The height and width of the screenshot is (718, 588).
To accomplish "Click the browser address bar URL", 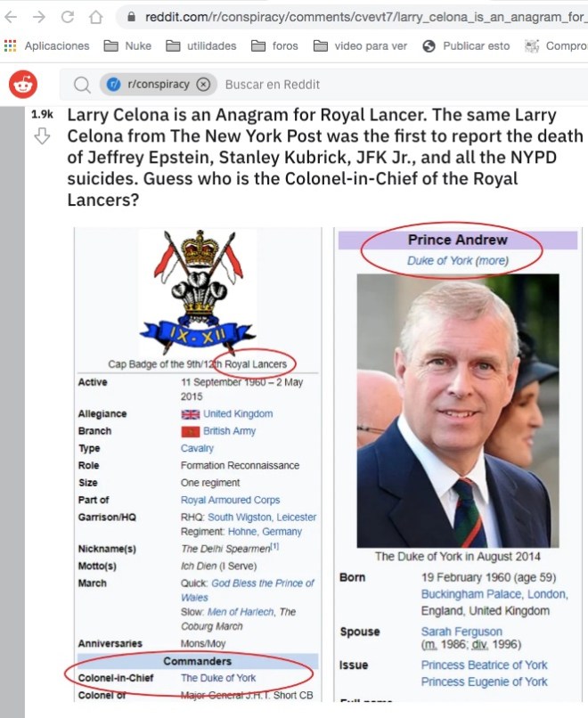I will click(365, 17).
